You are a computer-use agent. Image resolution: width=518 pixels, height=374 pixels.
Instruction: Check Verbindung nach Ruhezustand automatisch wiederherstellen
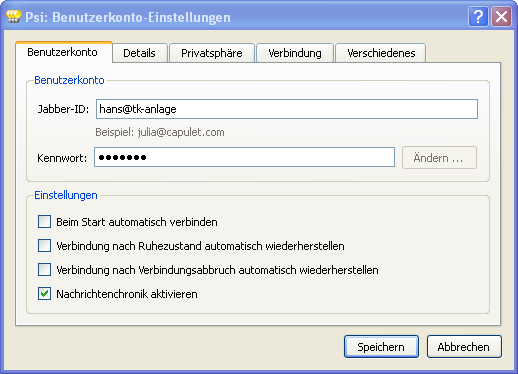(44, 246)
